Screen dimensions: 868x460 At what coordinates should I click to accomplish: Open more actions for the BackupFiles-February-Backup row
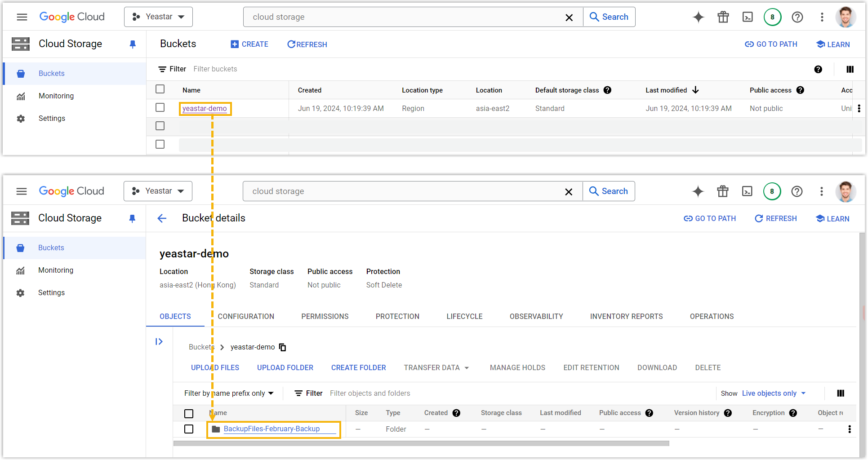point(849,429)
